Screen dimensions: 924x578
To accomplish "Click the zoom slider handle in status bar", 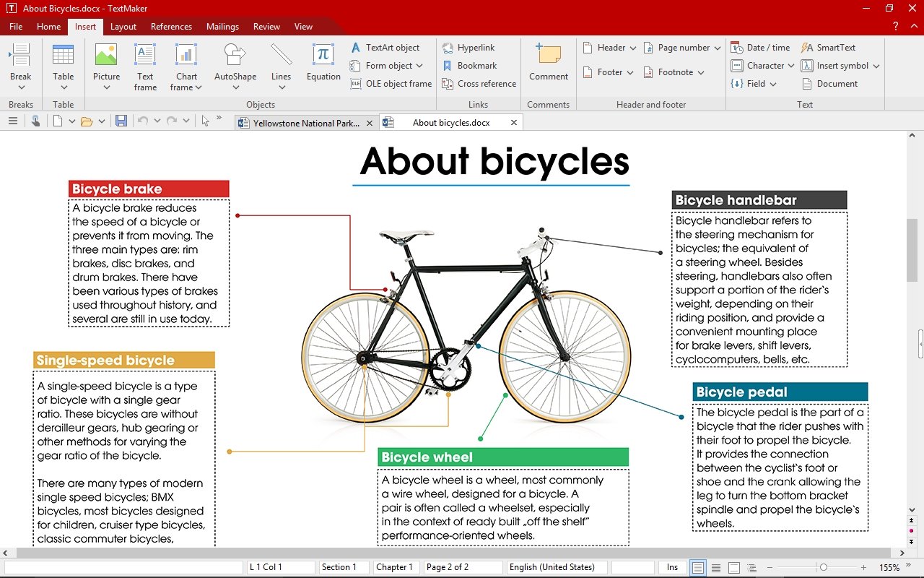I will coord(824,568).
